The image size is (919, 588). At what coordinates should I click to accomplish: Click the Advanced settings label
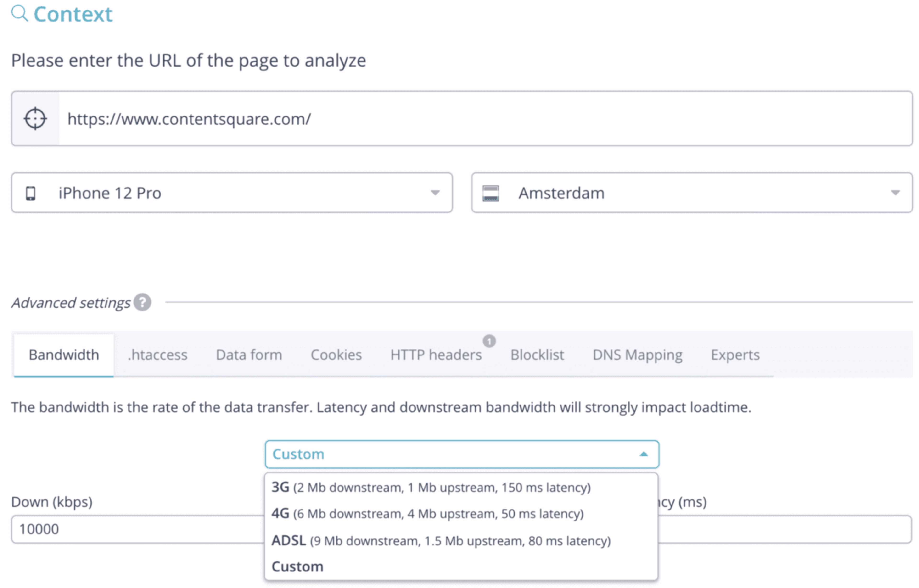coord(71,303)
